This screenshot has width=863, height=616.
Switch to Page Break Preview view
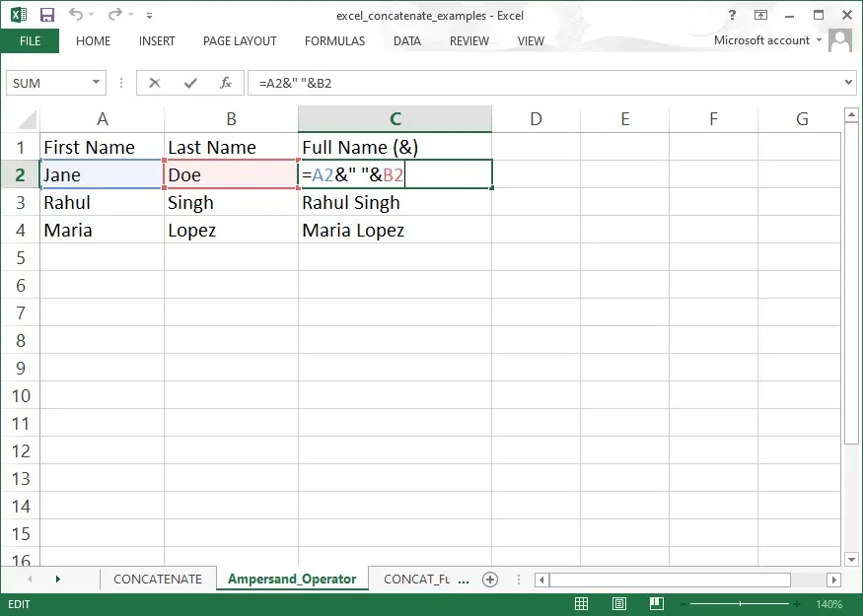(656, 604)
